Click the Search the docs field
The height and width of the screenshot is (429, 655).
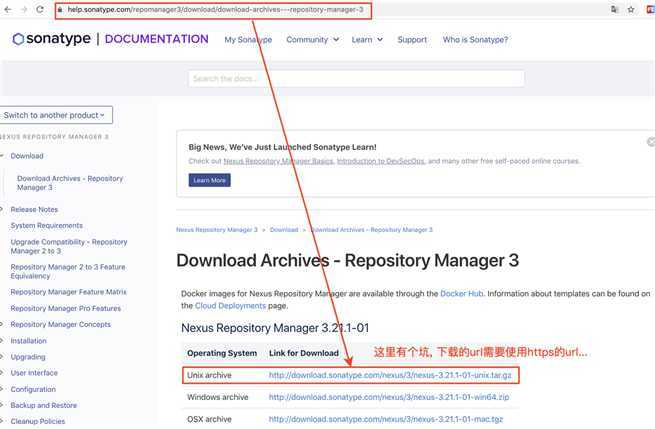coord(356,79)
